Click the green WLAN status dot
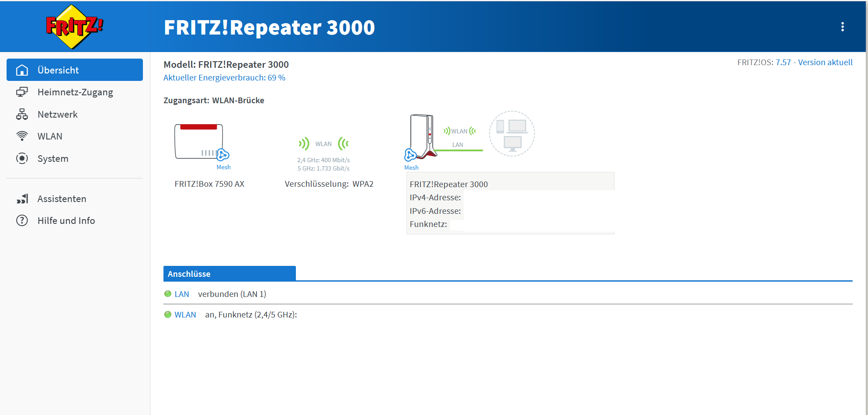The width and height of the screenshot is (868, 415). [168, 314]
